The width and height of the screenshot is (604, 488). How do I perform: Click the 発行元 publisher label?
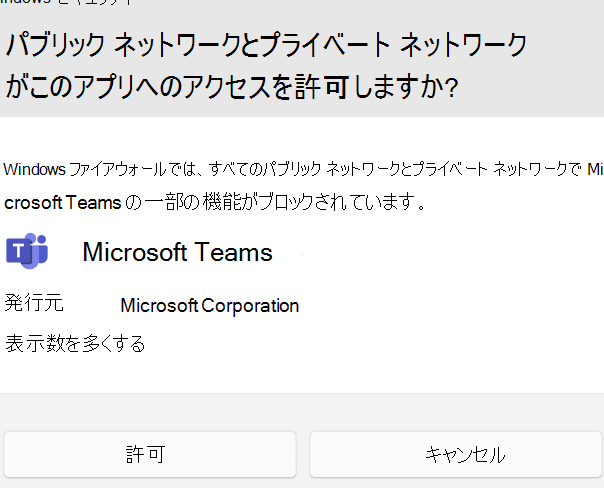point(34,304)
